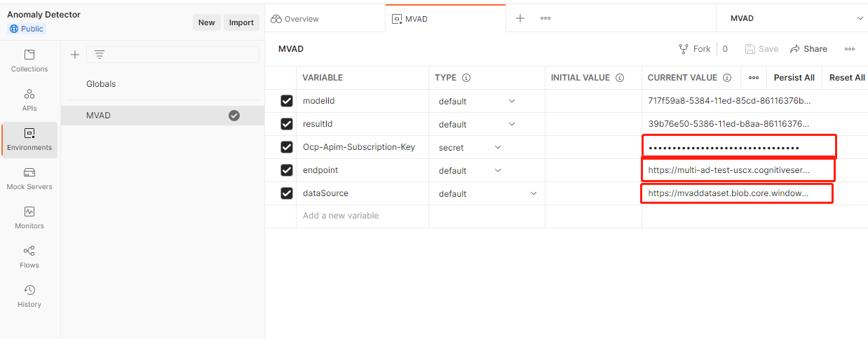Click the Anomaly Detector workspace name
The height and width of the screenshot is (339, 868).
point(43,15)
